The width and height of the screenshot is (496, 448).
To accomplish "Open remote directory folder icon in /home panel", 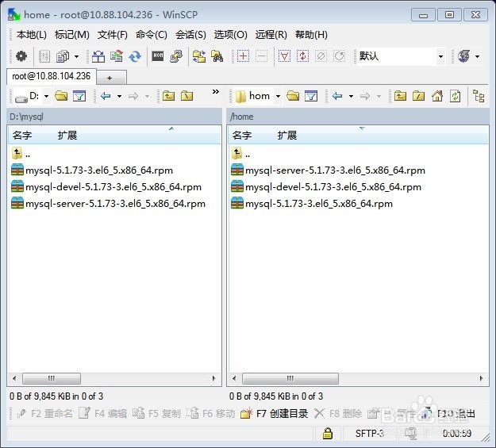I will [293, 95].
